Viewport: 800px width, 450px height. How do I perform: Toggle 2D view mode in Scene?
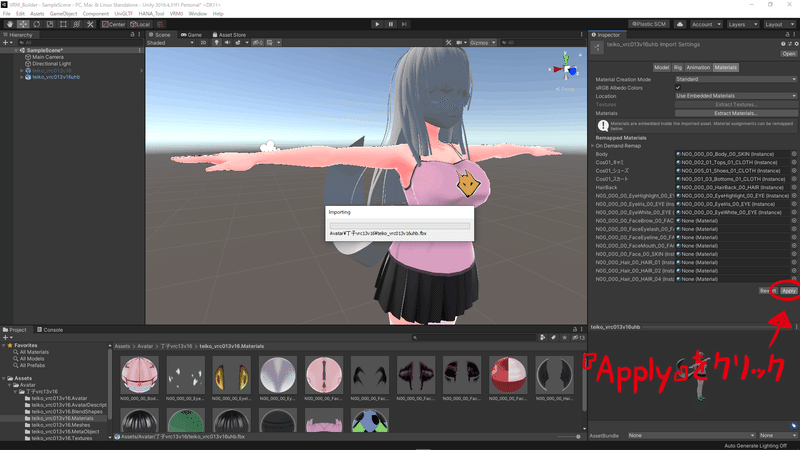click(203, 42)
